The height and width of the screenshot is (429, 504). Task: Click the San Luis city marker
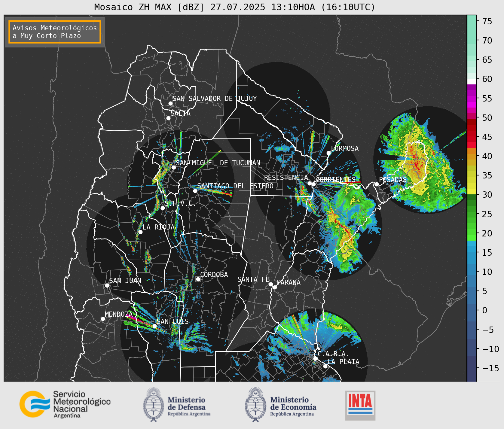154,326
